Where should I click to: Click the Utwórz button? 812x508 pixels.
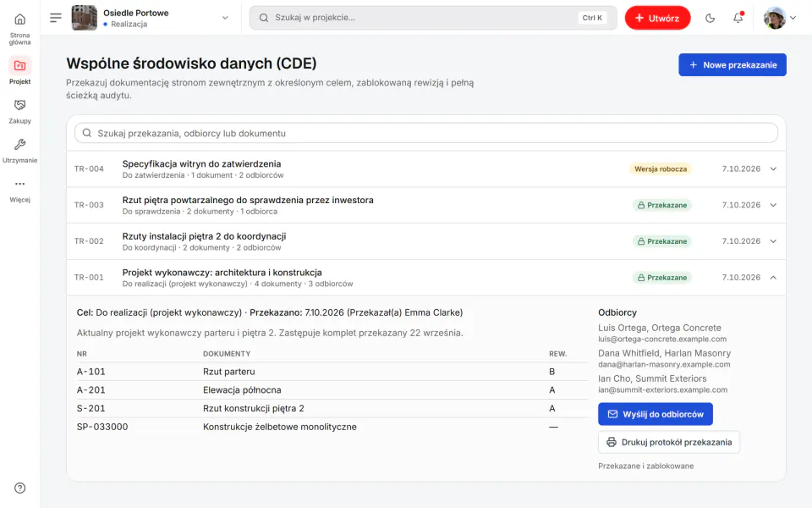click(x=657, y=18)
